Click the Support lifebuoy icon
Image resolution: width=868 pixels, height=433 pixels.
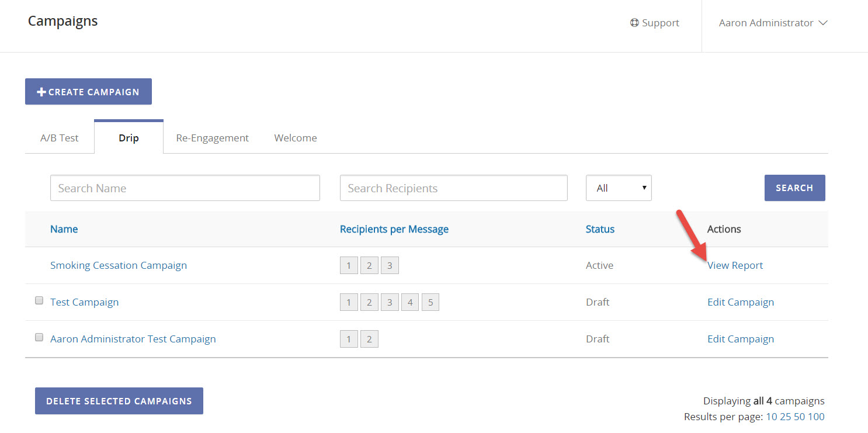click(634, 23)
